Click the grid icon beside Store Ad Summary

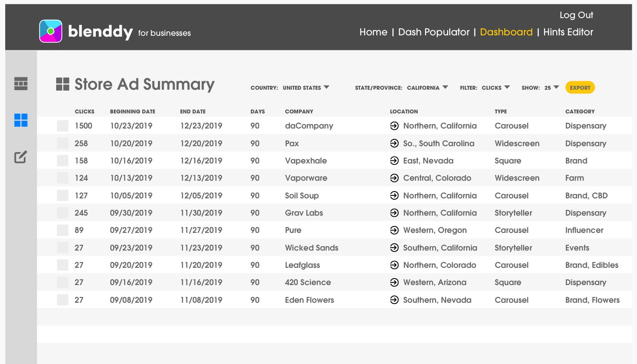[x=63, y=84]
